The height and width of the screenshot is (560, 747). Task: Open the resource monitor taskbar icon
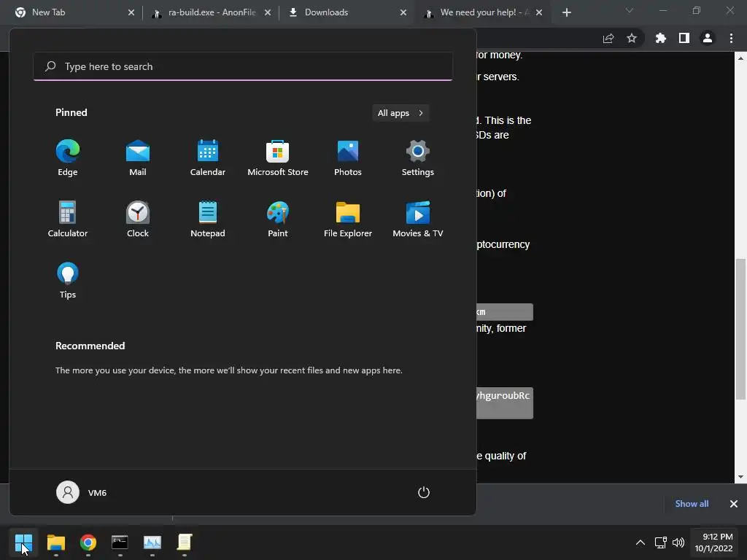(x=152, y=542)
